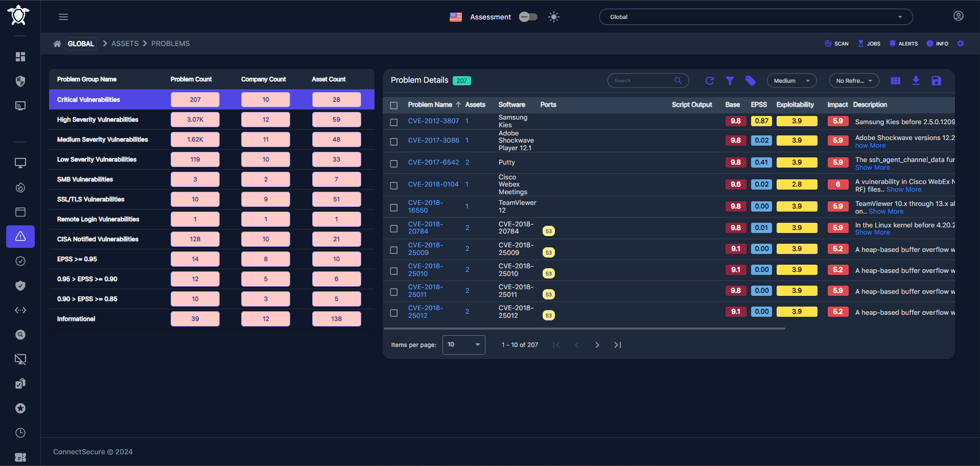Open the CVE-2017-6542 problem link
Screen dimensions: 980x466
[434, 162]
